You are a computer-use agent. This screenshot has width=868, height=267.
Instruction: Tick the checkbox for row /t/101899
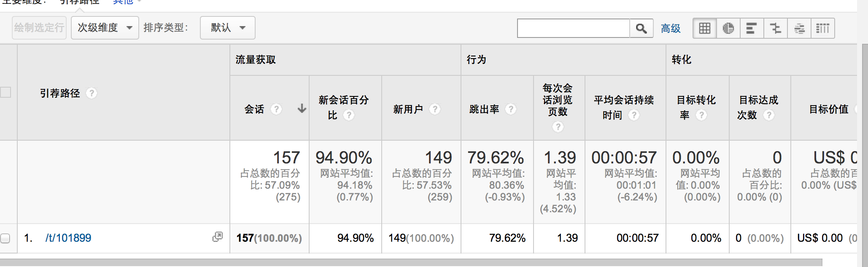(x=5, y=238)
